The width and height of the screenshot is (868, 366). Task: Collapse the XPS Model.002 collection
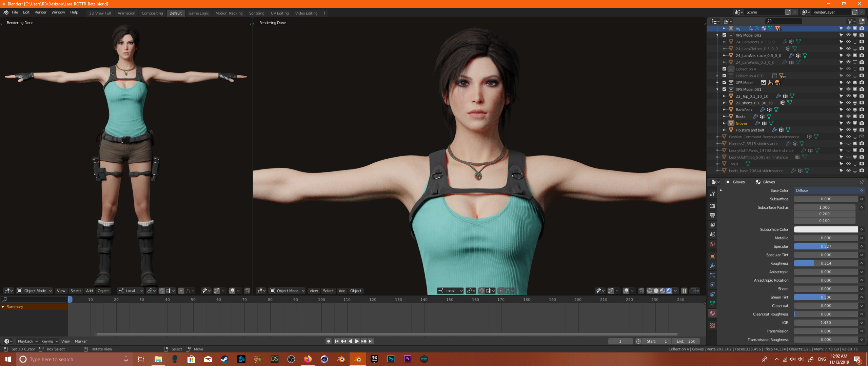(x=717, y=35)
